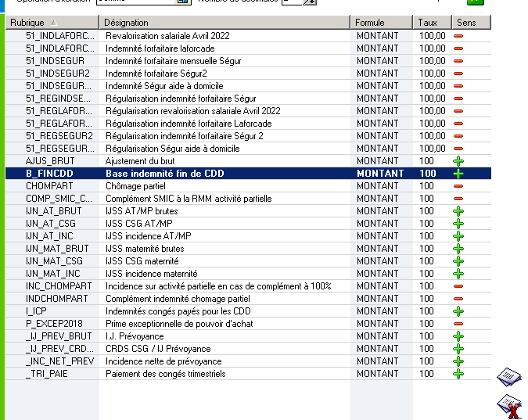Image resolution: width=528 pixels, height=420 pixels.
Task: Click minus Sens icon of P_EXCEP2018 row
Action: (458, 324)
